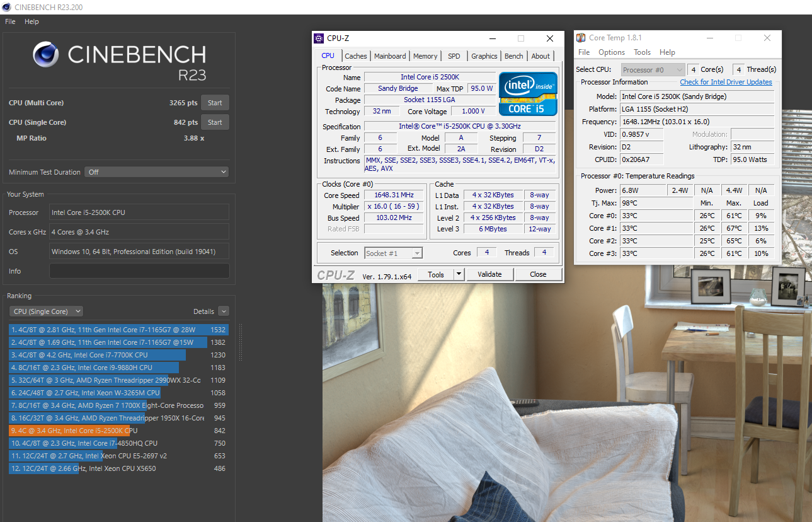The height and width of the screenshot is (522, 812).
Task: Click the Cinebench title bar app icon
Action: (7, 7)
